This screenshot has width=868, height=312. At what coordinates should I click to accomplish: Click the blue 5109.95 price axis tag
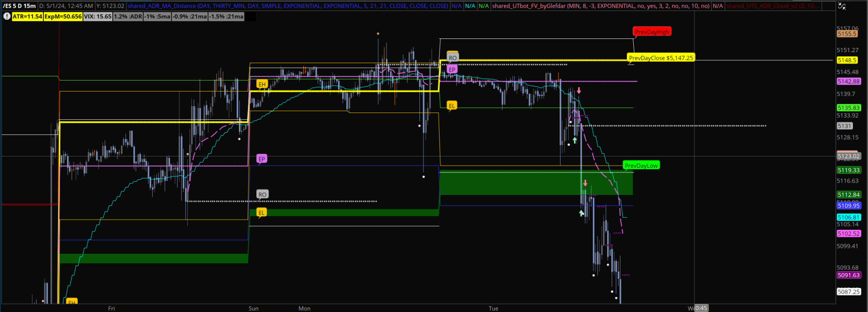[x=849, y=206]
